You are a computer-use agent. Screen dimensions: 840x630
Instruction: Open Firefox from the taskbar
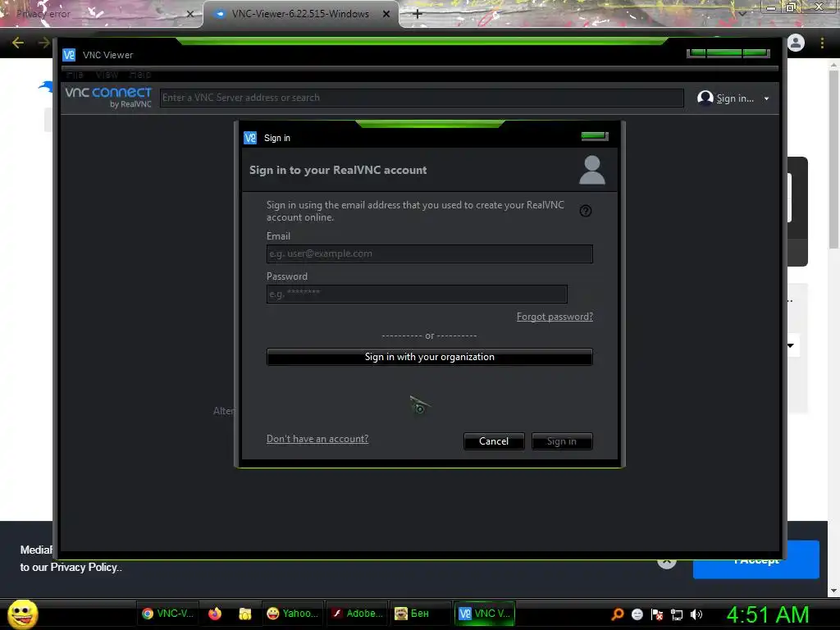(215, 614)
